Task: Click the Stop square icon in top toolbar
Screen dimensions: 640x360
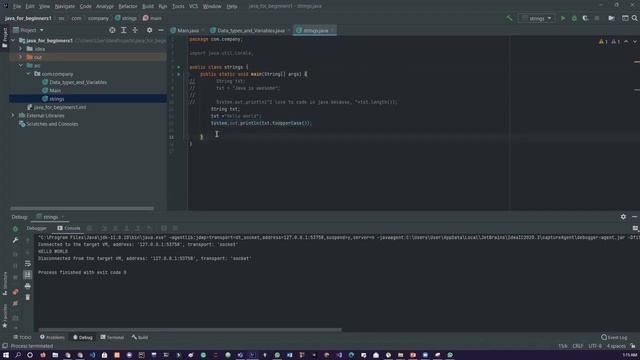Action: click(597, 18)
